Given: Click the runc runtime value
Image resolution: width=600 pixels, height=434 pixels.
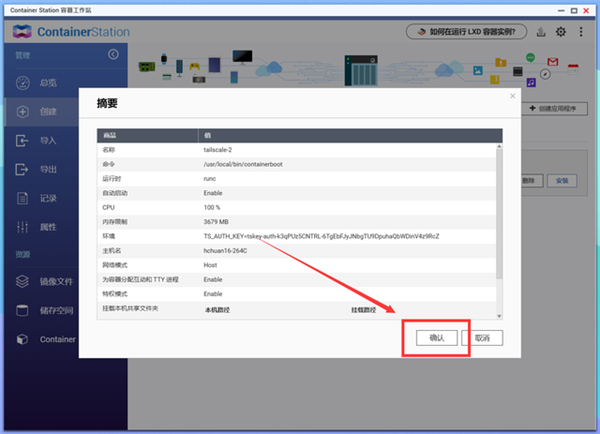Looking at the screenshot, I should [x=210, y=179].
